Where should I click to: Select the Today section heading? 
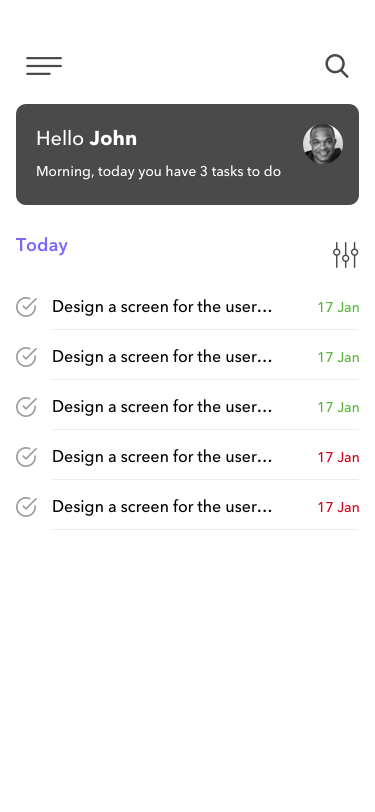click(42, 245)
